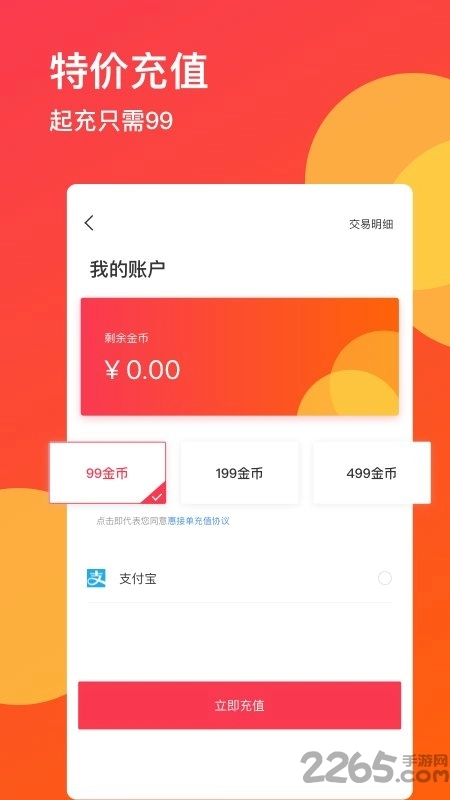Tap the 立即充值 button
The image size is (450, 800).
click(239, 705)
